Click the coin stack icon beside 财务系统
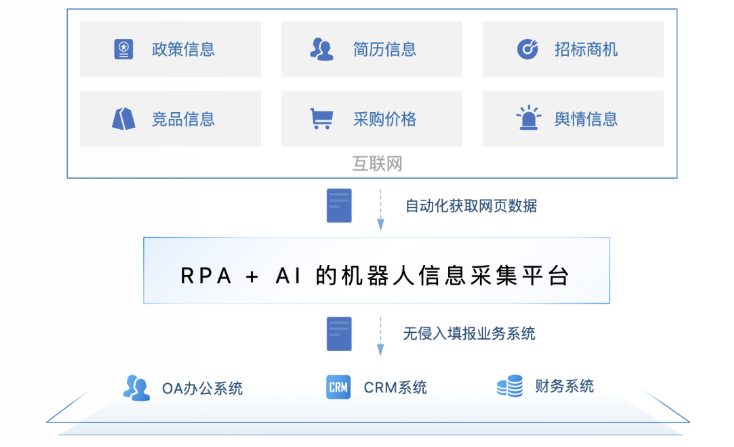This screenshot has width=734, height=447. [x=510, y=386]
